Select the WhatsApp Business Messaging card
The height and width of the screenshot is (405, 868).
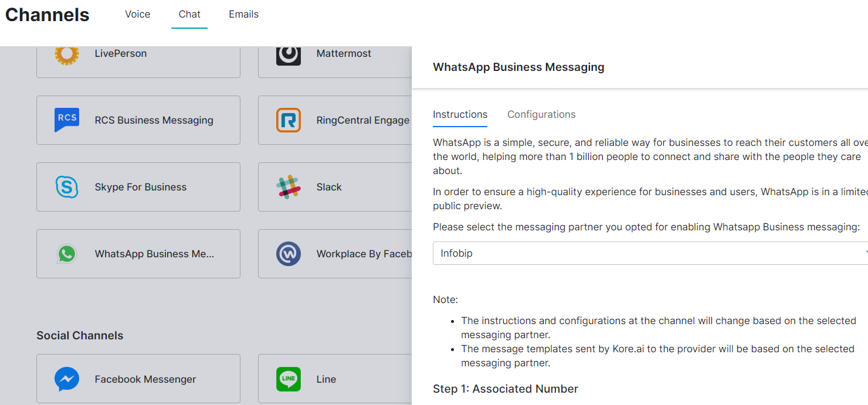[x=138, y=254]
